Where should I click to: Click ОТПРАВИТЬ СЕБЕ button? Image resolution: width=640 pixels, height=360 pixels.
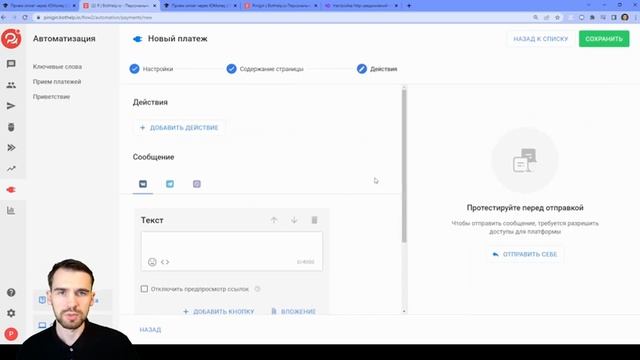click(525, 254)
